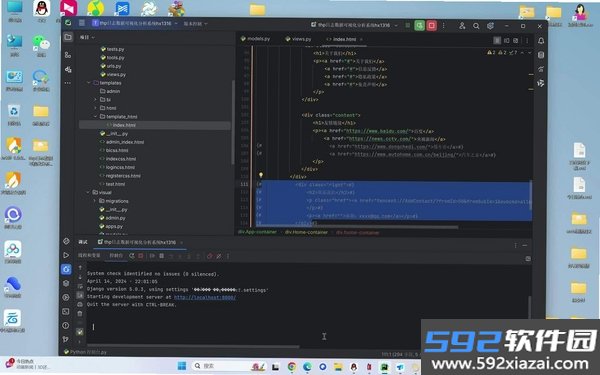The height and width of the screenshot is (375, 600).
Task: Open Search Everywhere magnifier icon
Action: (x=476, y=26)
